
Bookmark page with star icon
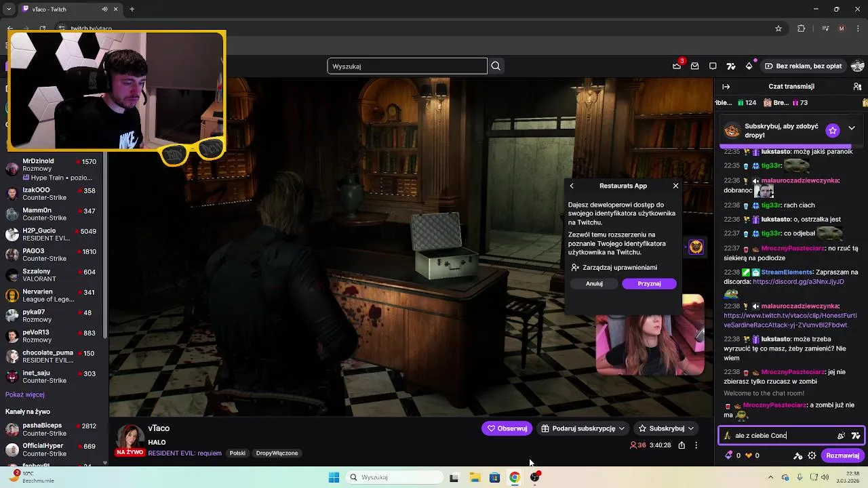point(778,28)
